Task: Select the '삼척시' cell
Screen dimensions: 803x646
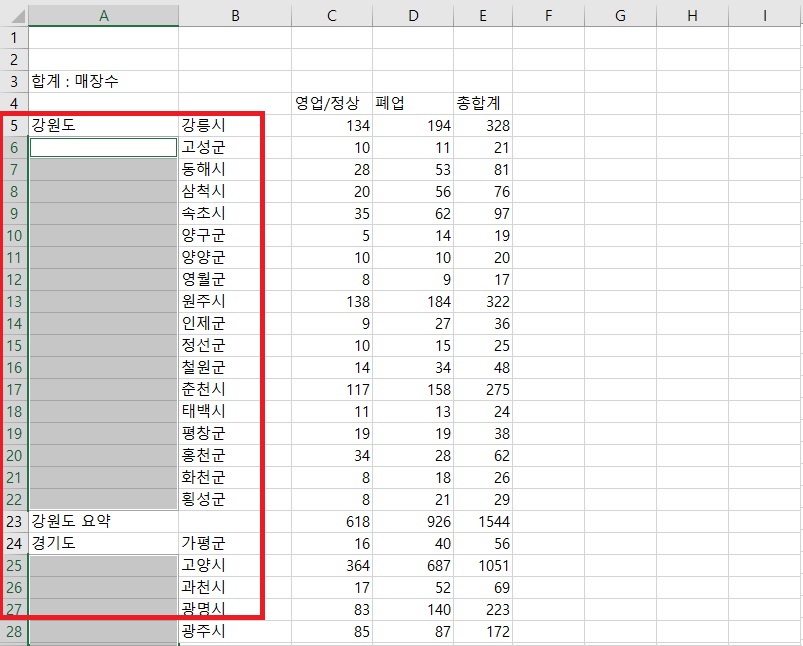Action: click(235, 192)
